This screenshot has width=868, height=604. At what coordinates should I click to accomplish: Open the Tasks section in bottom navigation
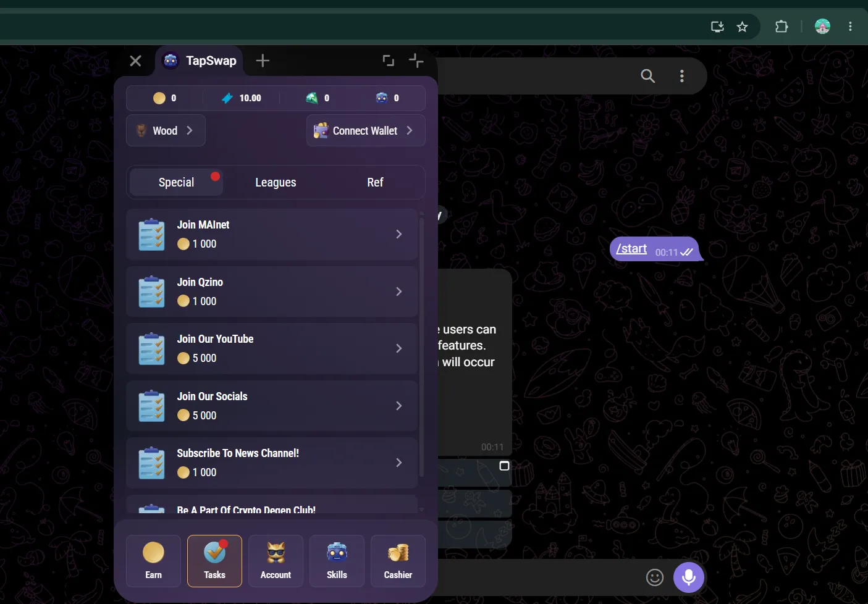point(214,561)
